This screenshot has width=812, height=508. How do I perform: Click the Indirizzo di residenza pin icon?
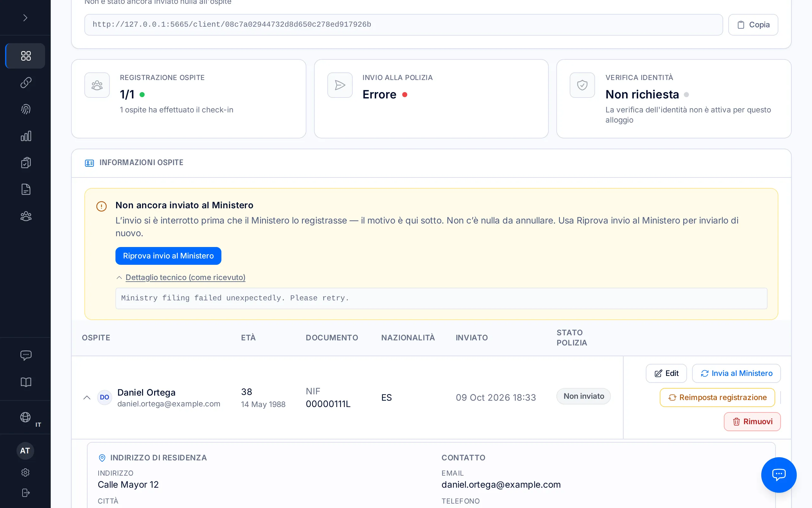coord(102,458)
